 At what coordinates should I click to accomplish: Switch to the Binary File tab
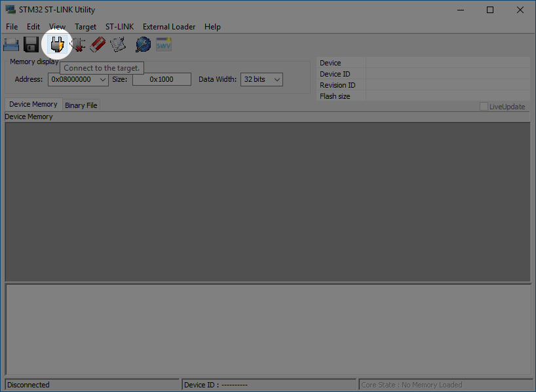click(81, 105)
